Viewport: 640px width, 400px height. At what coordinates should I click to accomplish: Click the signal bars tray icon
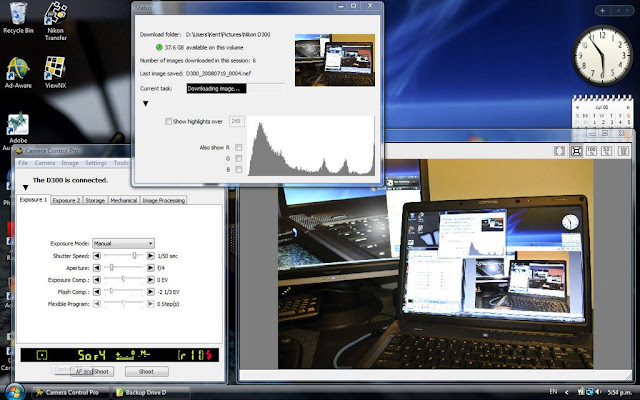pyautogui.click(x=581, y=392)
